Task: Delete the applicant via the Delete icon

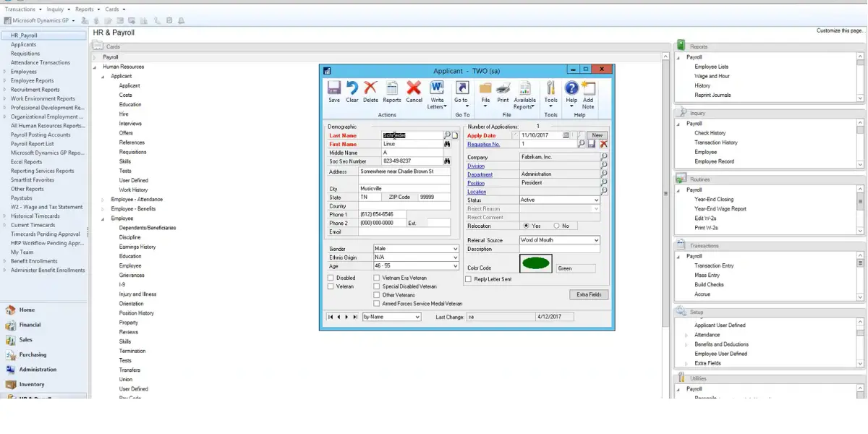Action: [x=370, y=92]
